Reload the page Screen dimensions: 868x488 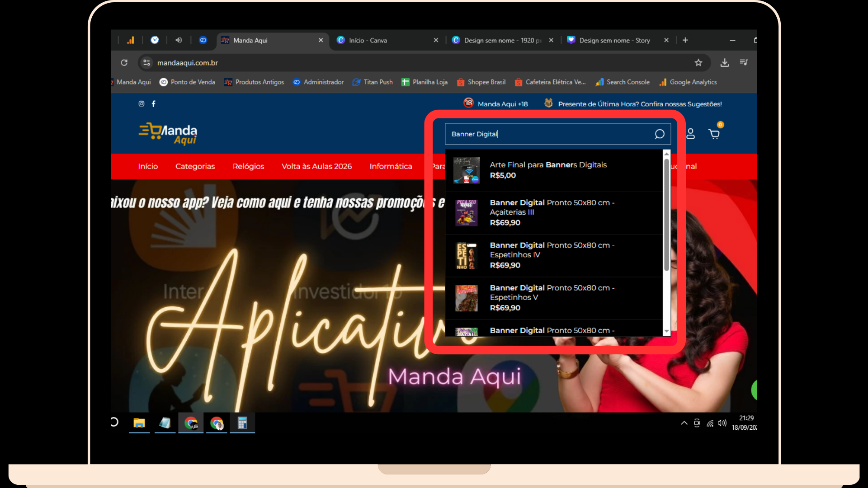(x=124, y=63)
